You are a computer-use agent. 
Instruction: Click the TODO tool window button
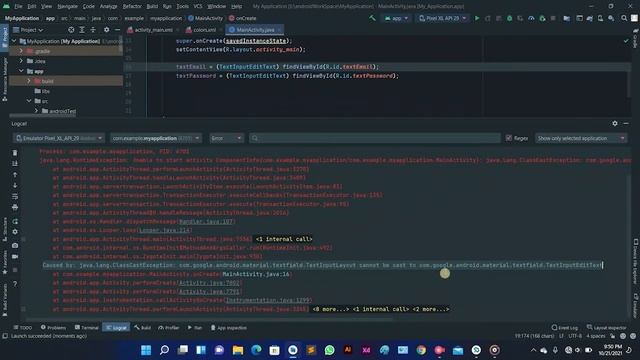click(22, 327)
